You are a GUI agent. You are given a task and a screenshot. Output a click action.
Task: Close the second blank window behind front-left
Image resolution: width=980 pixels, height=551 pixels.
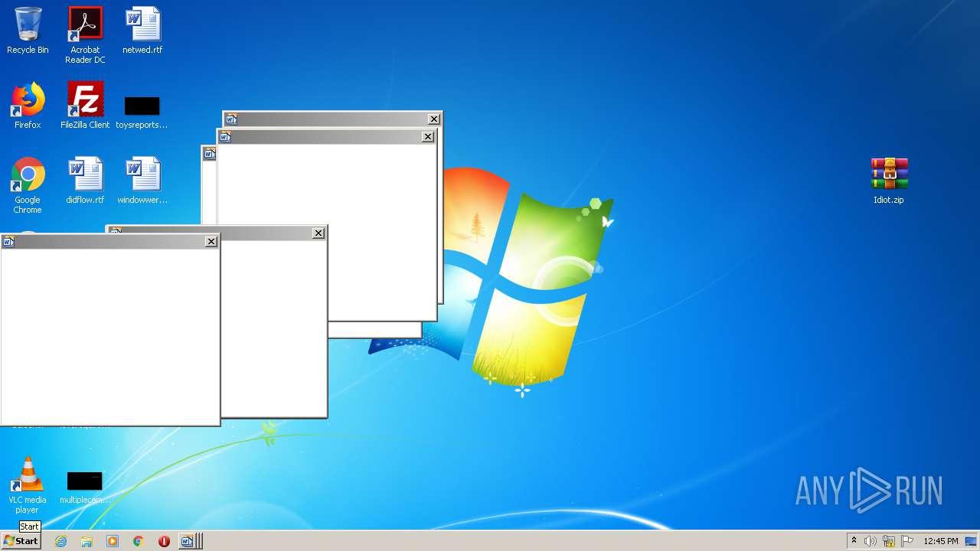click(x=318, y=233)
